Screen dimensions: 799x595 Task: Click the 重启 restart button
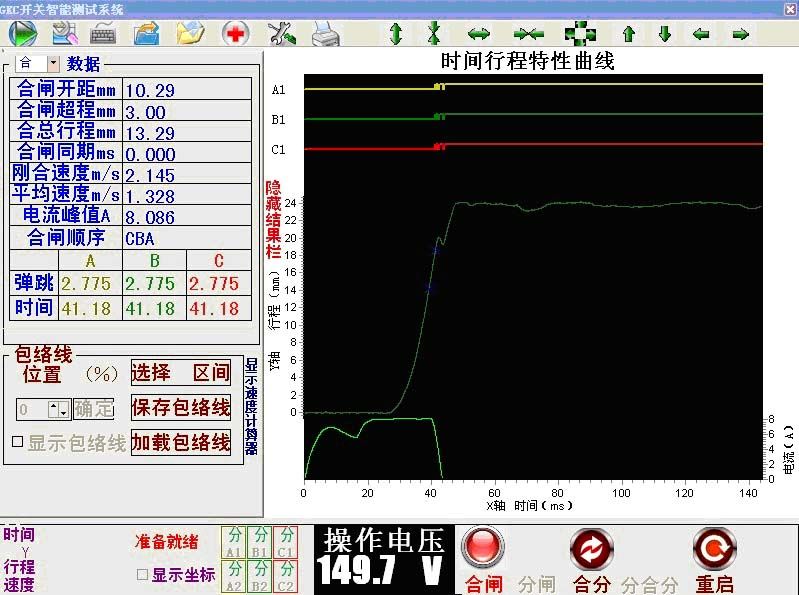[714, 548]
